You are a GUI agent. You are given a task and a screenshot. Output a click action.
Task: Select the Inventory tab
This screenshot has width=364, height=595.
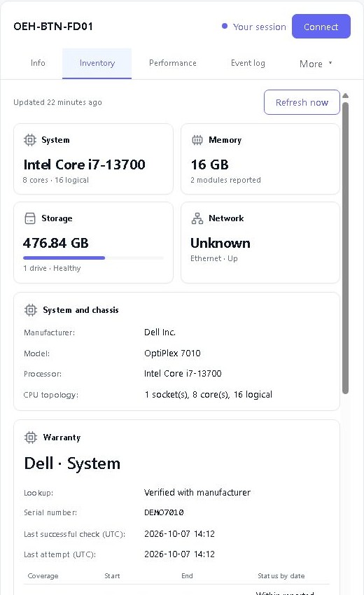click(97, 64)
